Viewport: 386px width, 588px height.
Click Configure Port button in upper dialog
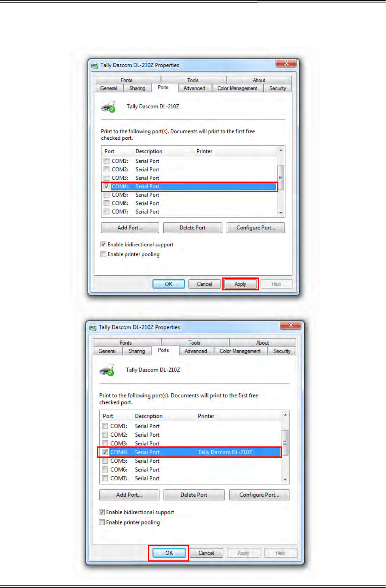click(x=256, y=228)
